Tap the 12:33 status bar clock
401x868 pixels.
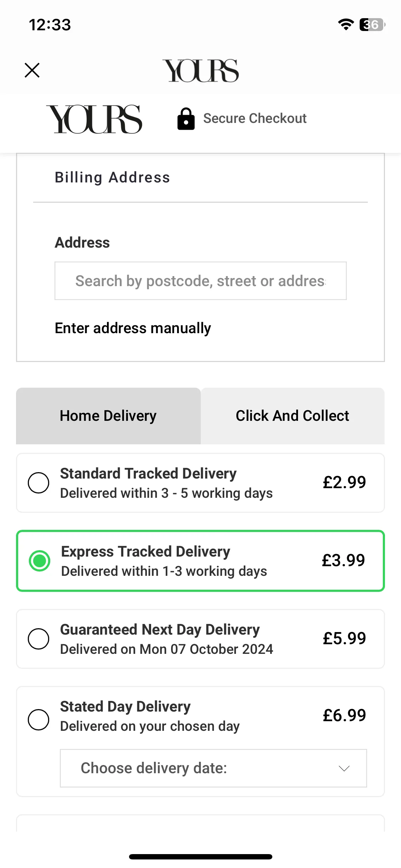pos(50,25)
